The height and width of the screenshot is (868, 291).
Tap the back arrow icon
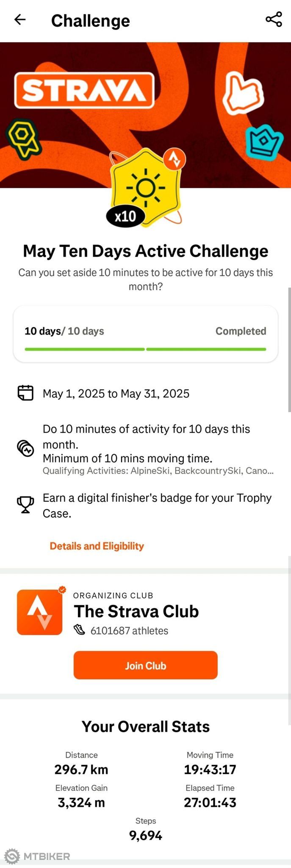tap(20, 19)
